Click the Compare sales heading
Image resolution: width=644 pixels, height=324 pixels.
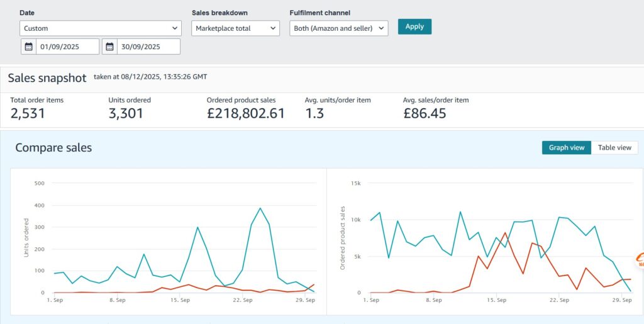(x=53, y=148)
